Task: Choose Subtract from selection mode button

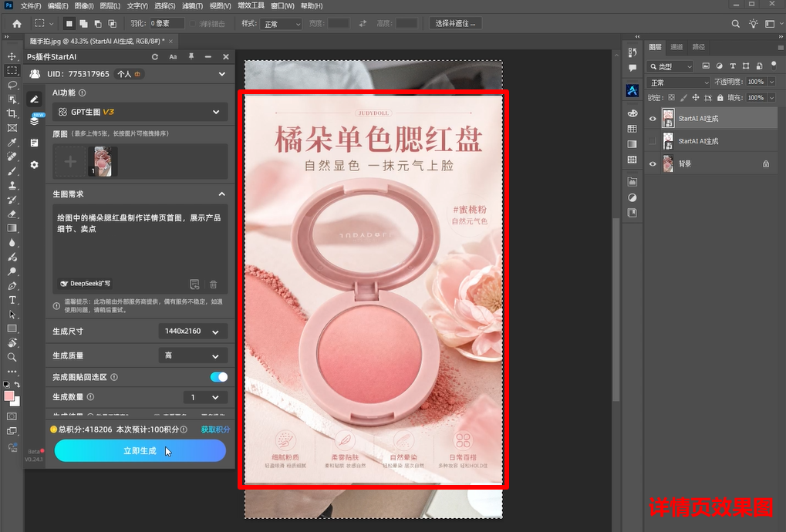Action: 98,24
